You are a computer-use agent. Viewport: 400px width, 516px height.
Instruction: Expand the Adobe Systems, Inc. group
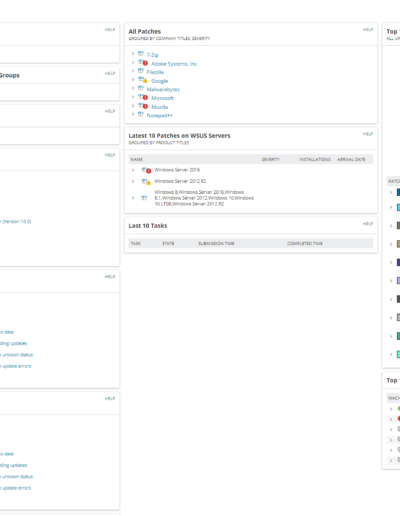point(133,63)
